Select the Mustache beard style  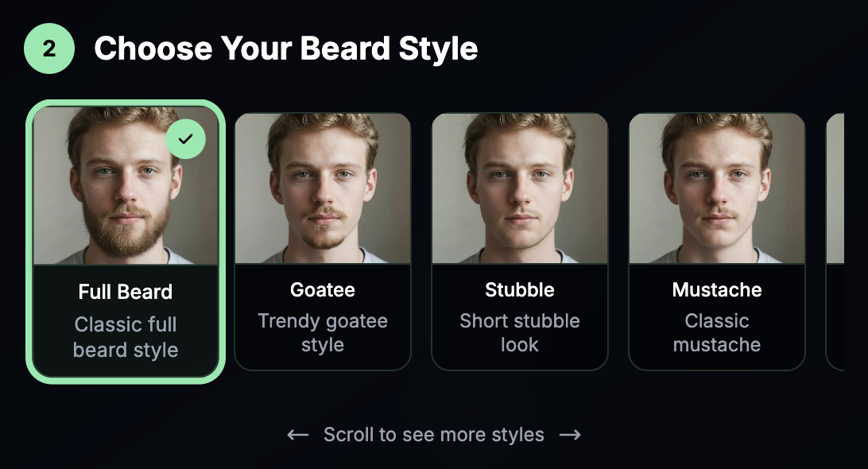[x=716, y=238]
